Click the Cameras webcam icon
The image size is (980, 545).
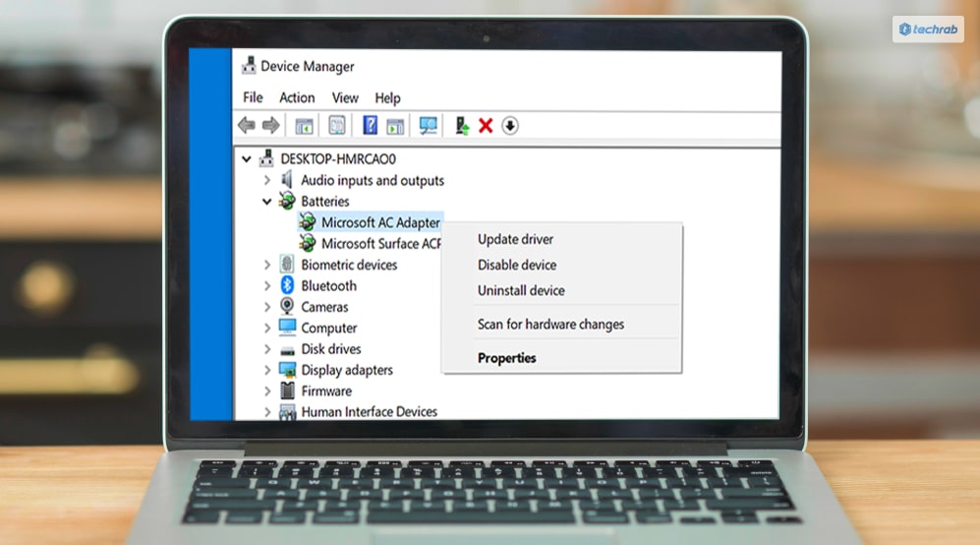click(287, 306)
